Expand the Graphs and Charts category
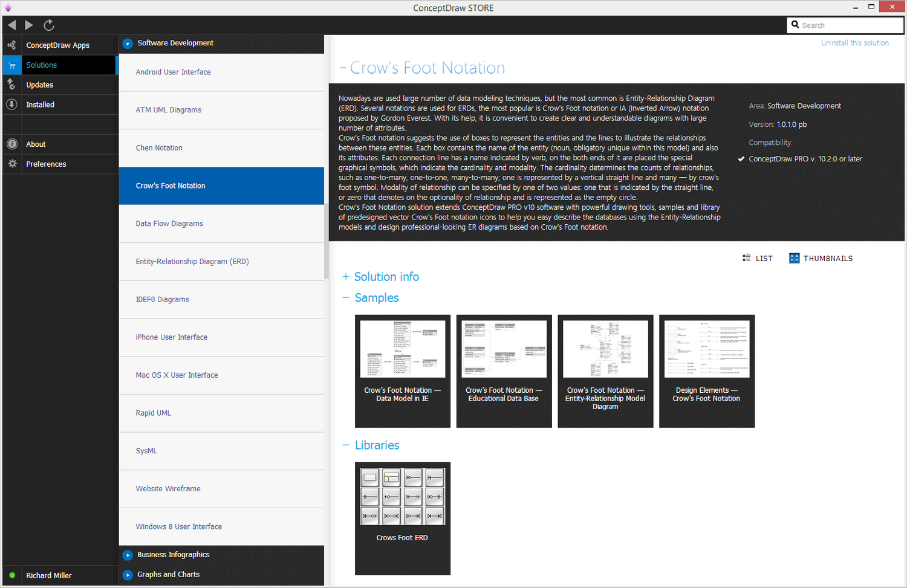This screenshot has width=907, height=588. pos(128,575)
